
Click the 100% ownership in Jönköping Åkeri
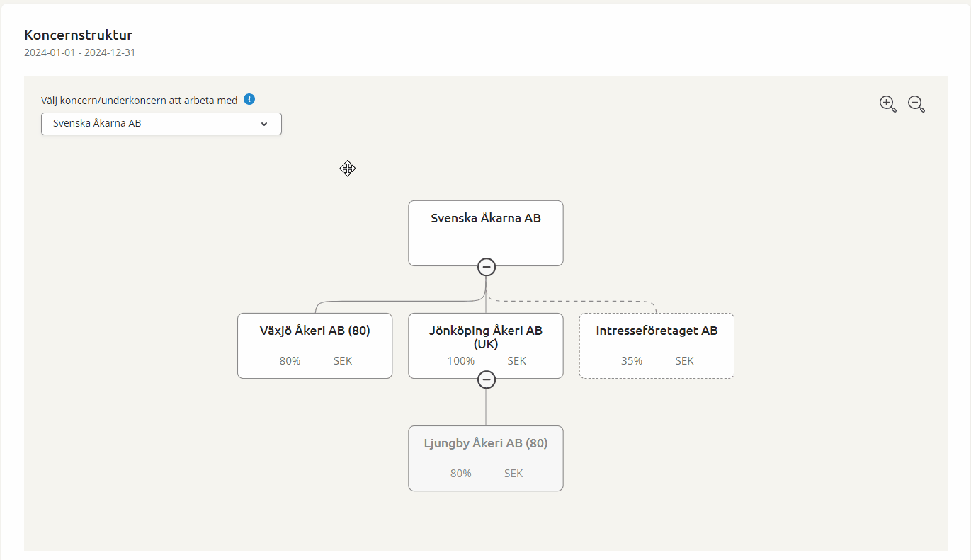pyautogui.click(x=460, y=361)
